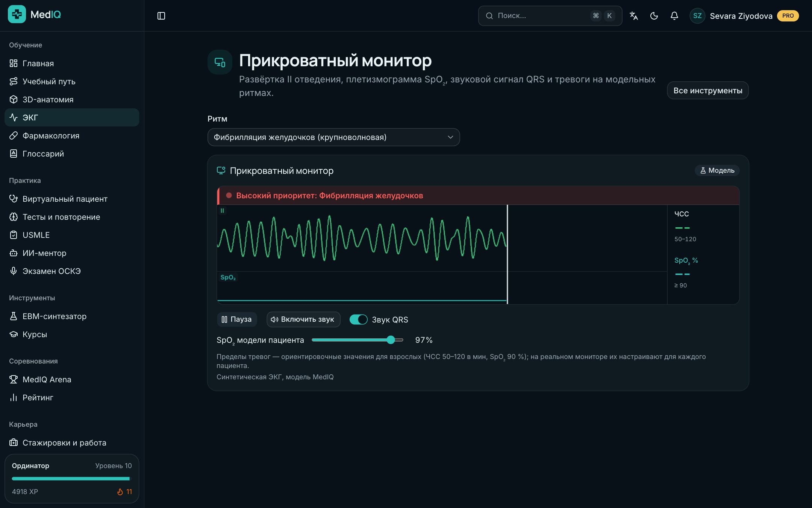The image size is (812, 508).
Task: Click the Все инструменты button
Action: click(707, 90)
